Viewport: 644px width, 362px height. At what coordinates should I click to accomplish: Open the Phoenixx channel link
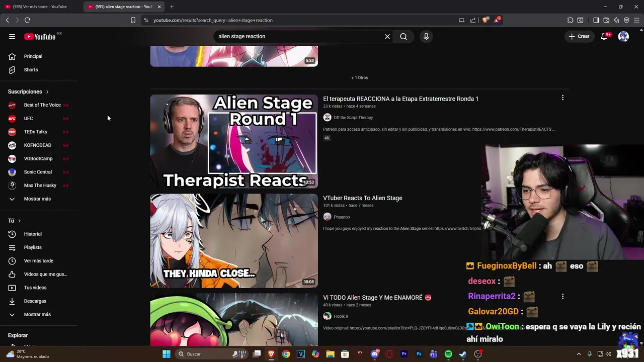[x=342, y=217]
